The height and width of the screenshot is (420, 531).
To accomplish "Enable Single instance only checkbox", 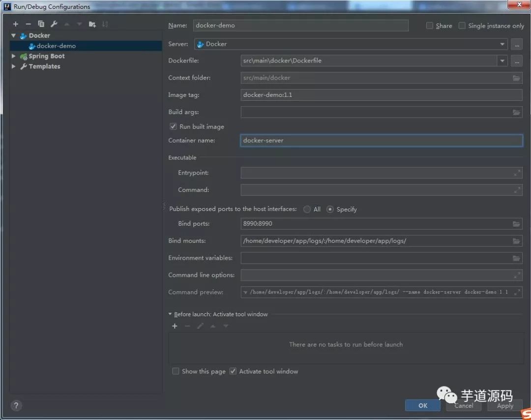I will point(462,26).
